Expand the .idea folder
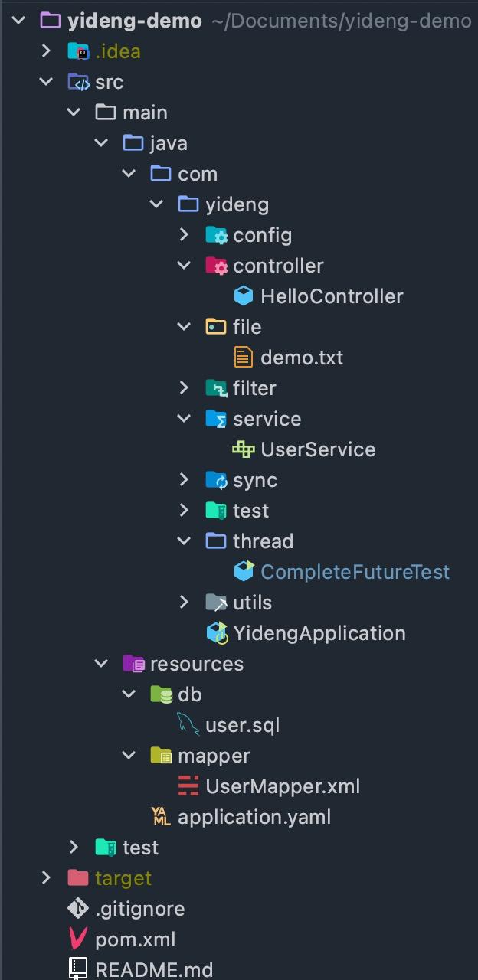Viewport: 478px width, 980px height. click(x=46, y=51)
